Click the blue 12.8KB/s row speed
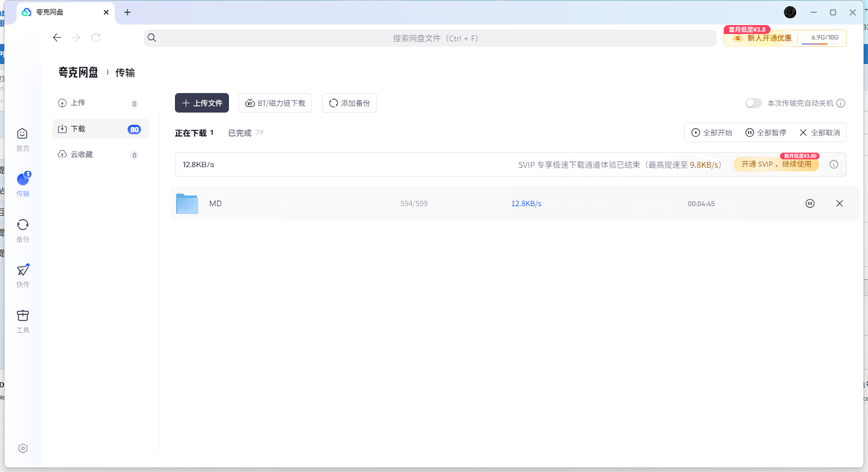Image resolution: width=868 pixels, height=472 pixels. (526, 203)
